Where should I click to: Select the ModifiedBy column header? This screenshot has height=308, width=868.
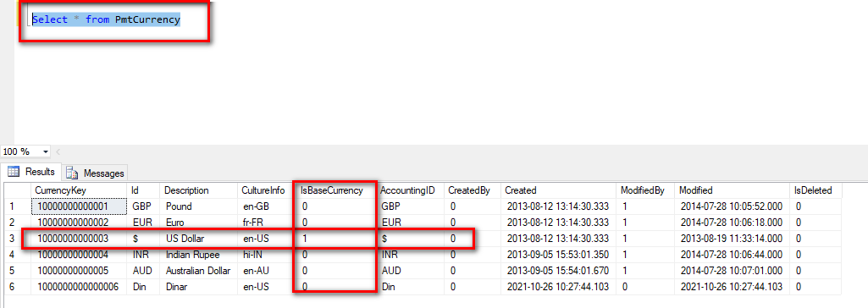(x=646, y=190)
